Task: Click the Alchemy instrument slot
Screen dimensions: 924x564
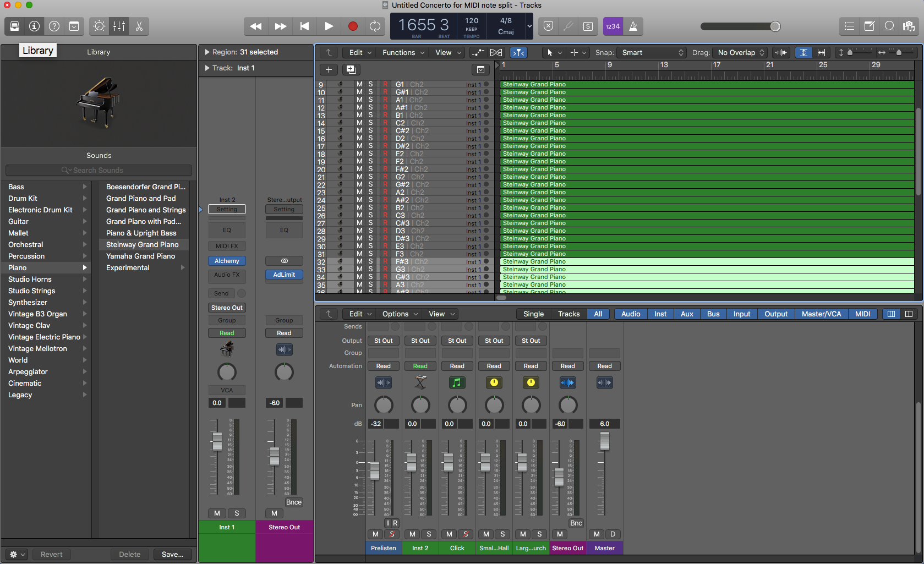Action: point(227,261)
